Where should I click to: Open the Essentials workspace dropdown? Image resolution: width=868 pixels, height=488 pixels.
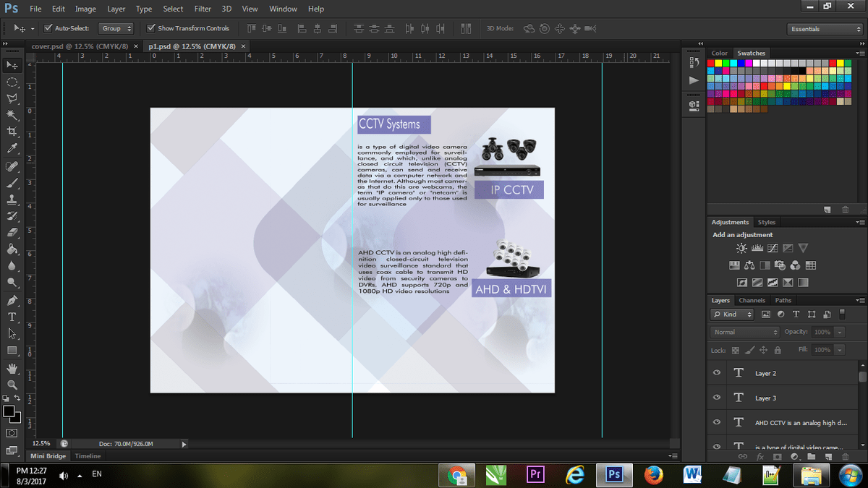pos(825,29)
